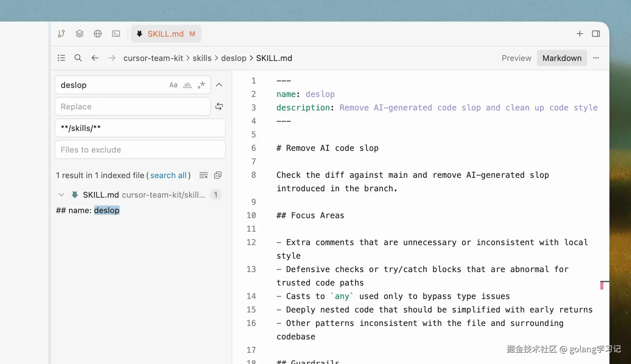This screenshot has height=364, width=631.
Task: Switch to Preview mode
Action: pyautogui.click(x=516, y=58)
